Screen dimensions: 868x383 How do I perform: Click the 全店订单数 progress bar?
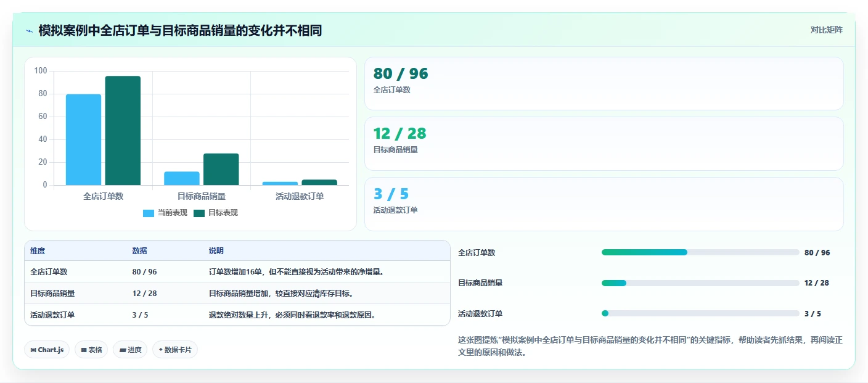(x=700, y=252)
